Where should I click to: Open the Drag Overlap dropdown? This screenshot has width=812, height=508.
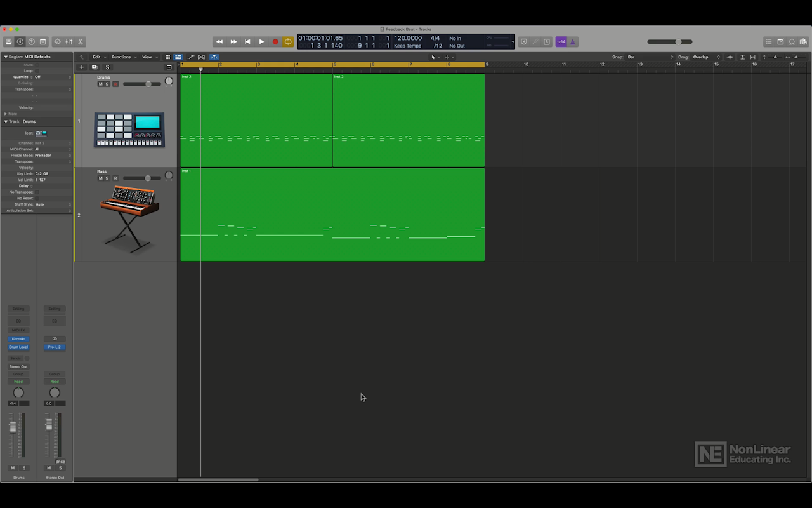707,57
